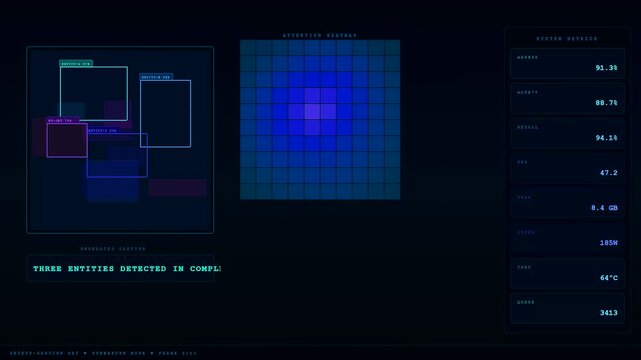Click the generated caption heading label
Image resolution: width=641 pixels, height=360 pixels.
pyautogui.click(x=113, y=249)
